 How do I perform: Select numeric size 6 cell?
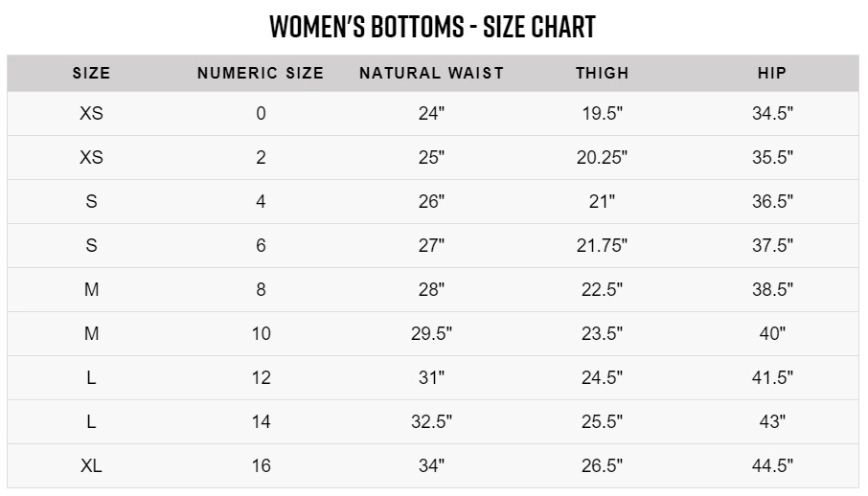(261, 246)
